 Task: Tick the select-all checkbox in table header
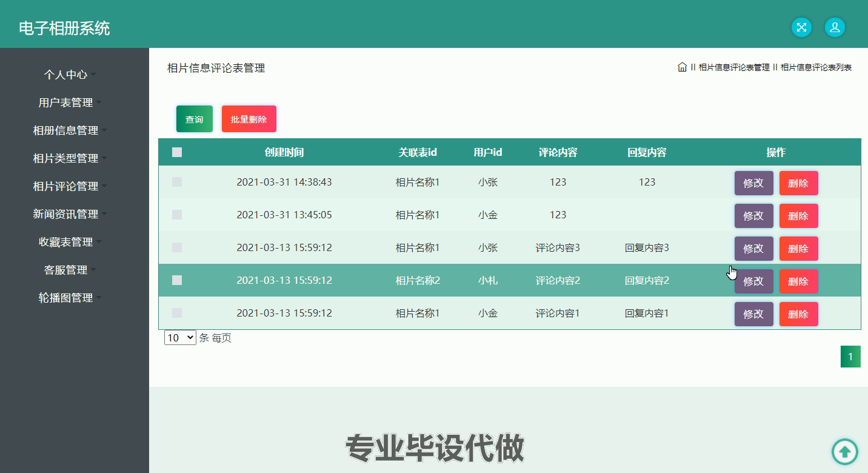pyautogui.click(x=177, y=152)
